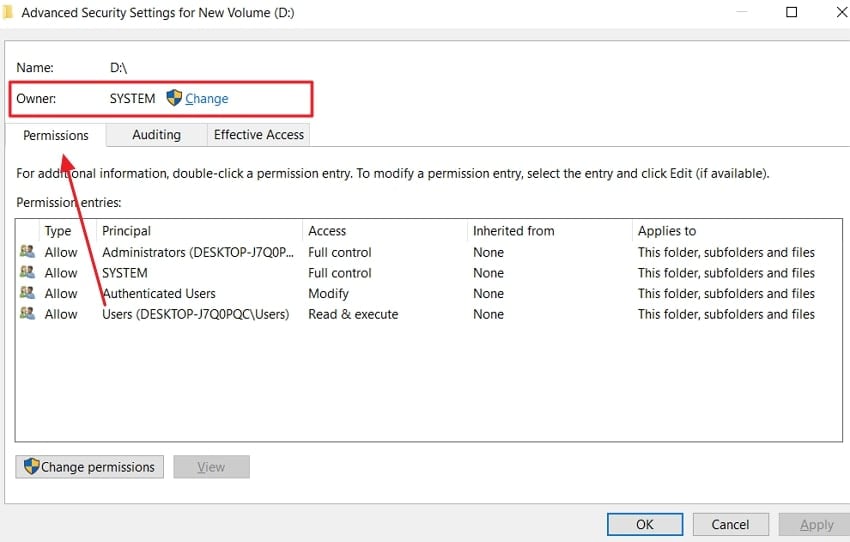This screenshot has height=542, width=850.
Task: Click the user group icon for Administrators entry
Action: [27, 252]
